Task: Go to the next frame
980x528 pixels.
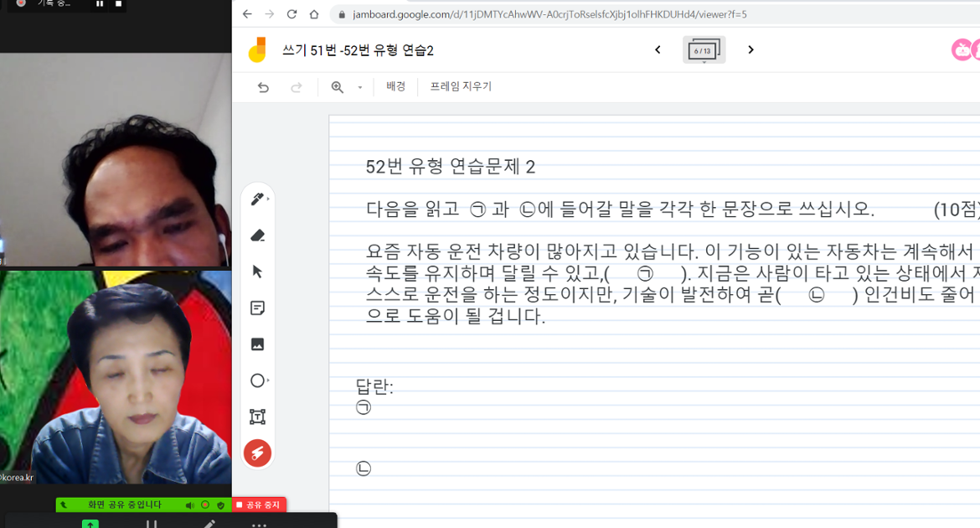Action: point(750,49)
